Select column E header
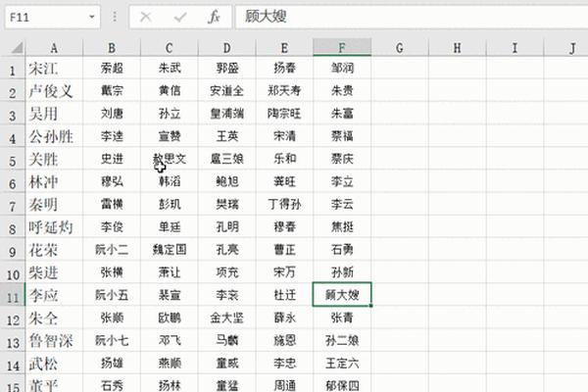This screenshot has width=588, height=392. [x=284, y=48]
